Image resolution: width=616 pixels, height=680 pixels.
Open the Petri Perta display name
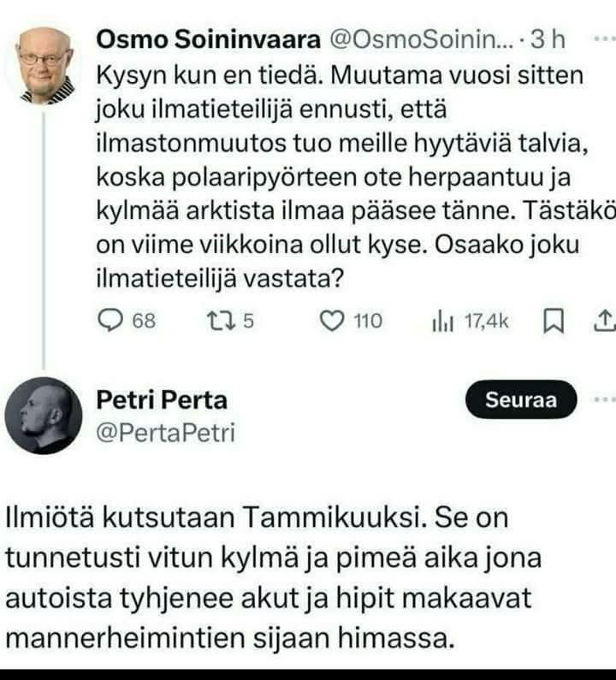[163, 400]
